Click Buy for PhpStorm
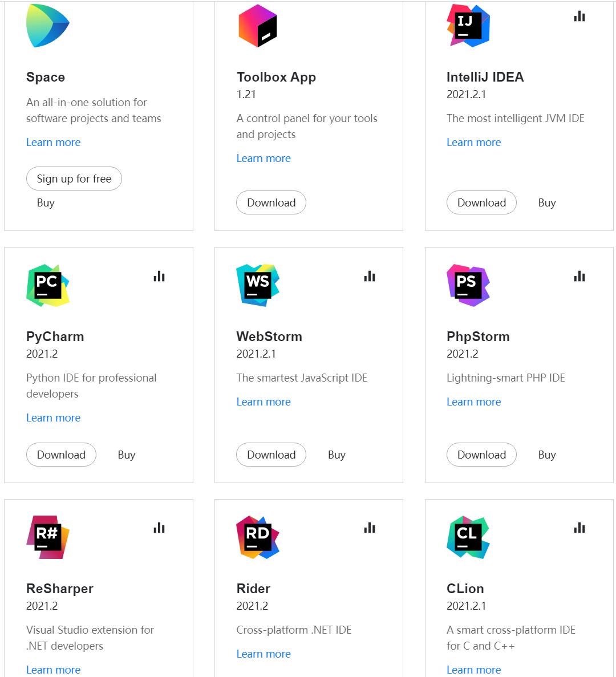 pyautogui.click(x=547, y=455)
